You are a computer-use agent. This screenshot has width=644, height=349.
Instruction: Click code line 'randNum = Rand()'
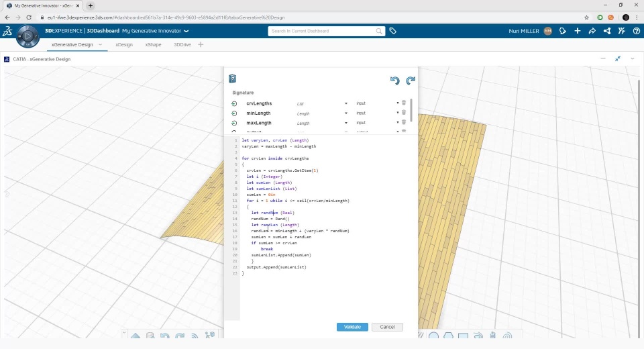tap(270, 219)
